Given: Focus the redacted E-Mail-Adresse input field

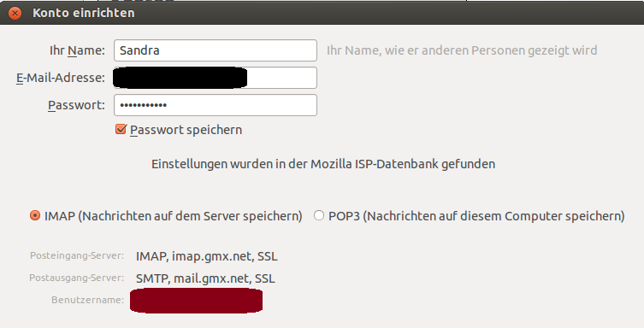Looking at the screenshot, I should click(x=216, y=78).
